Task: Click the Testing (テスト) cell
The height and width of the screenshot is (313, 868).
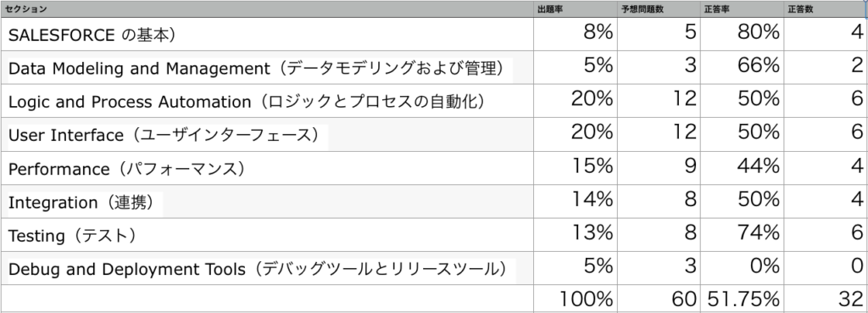Action: (267, 235)
